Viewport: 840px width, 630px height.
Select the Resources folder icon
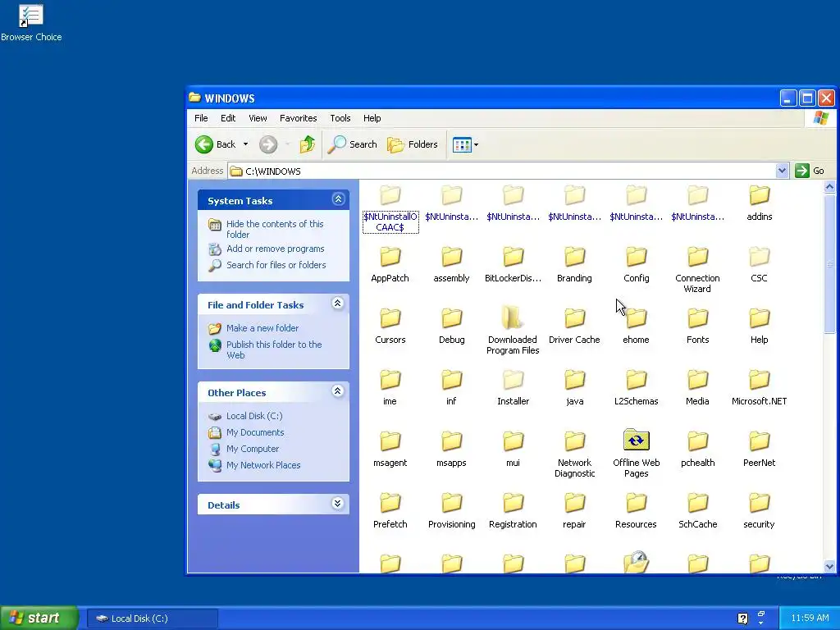pyautogui.click(x=636, y=504)
